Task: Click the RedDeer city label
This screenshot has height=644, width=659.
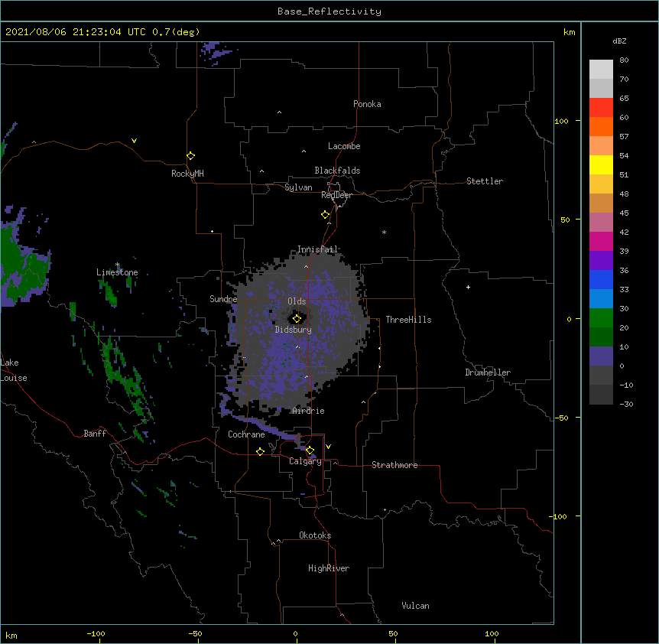Action: tap(336, 195)
